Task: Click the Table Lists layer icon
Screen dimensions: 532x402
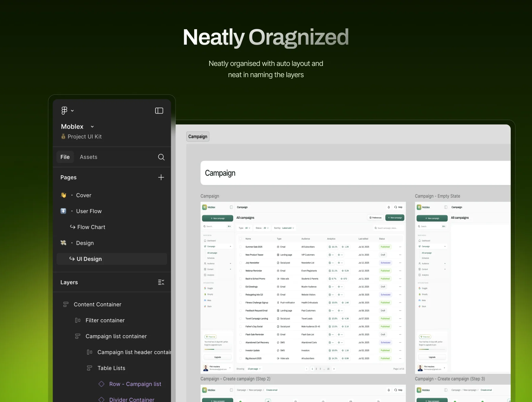Action: tap(89, 368)
